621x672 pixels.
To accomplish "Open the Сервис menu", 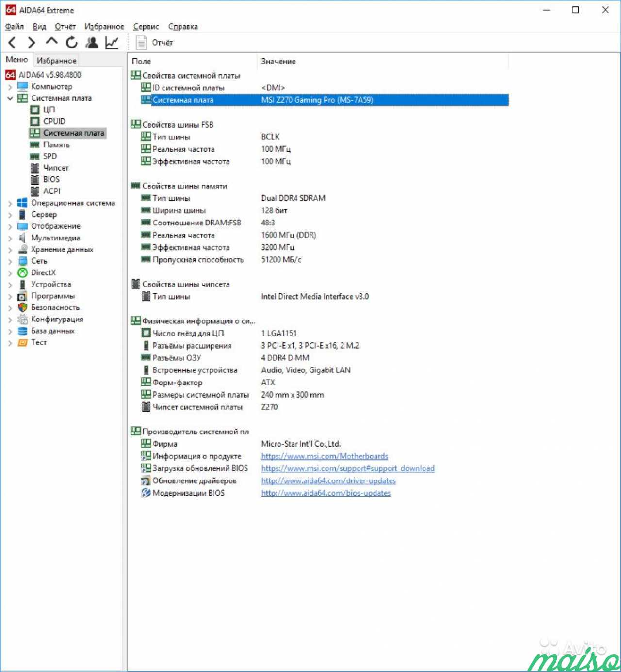I will tap(146, 27).
